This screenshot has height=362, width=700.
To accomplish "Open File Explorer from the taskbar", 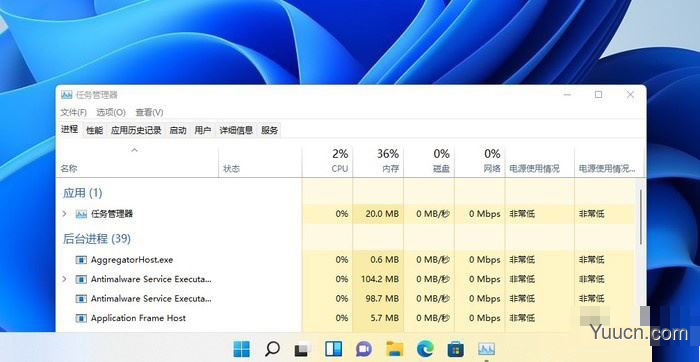I will click(395, 349).
